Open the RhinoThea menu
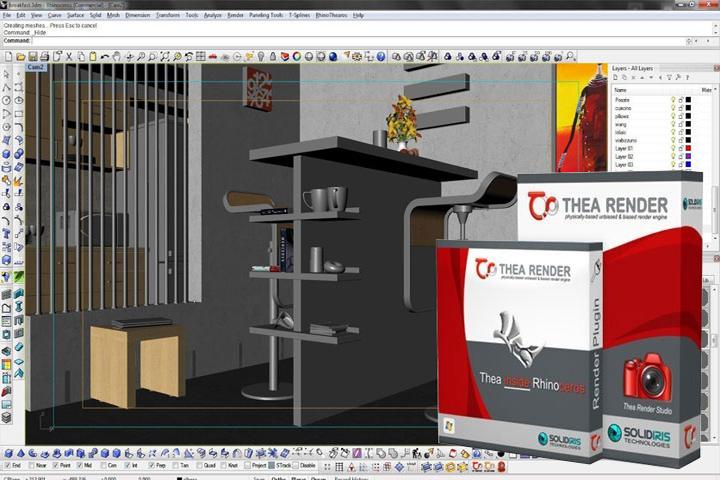Image resolution: width=720 pixels, height=480 pixels. [x=331, y=15]
